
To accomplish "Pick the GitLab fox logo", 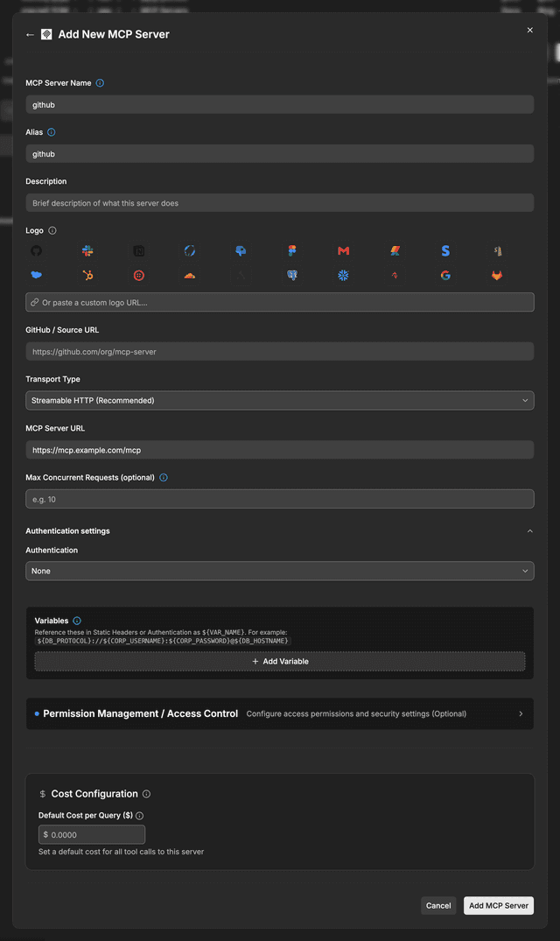I will click(497, 276).
